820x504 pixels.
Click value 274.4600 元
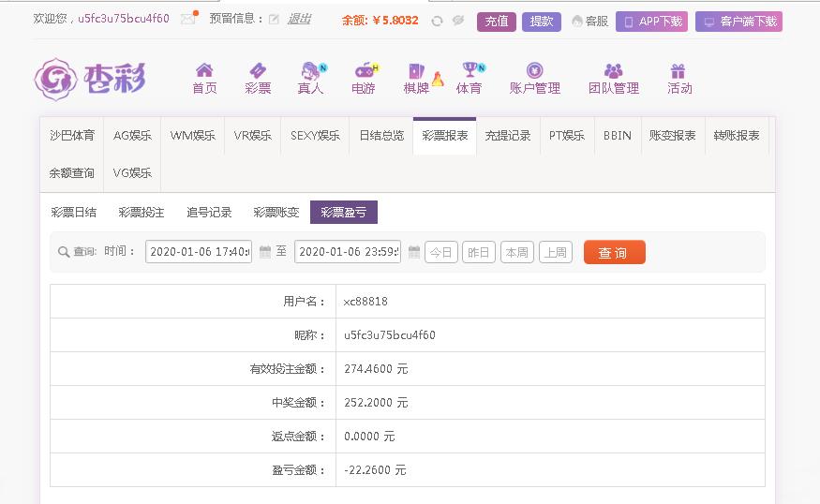point(376,369)
